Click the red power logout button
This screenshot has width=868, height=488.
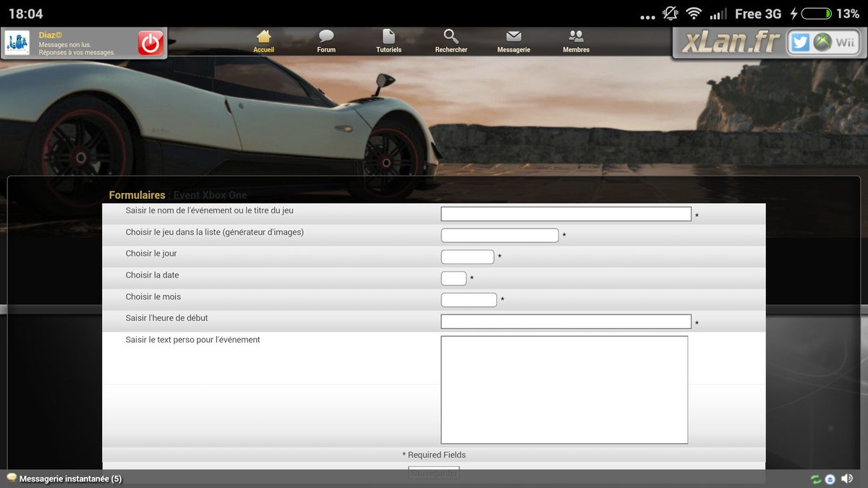pos(150,43)
